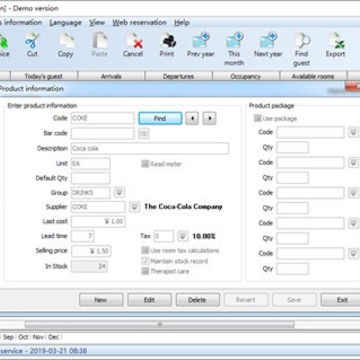Click the product Code field

pos(102,118)
